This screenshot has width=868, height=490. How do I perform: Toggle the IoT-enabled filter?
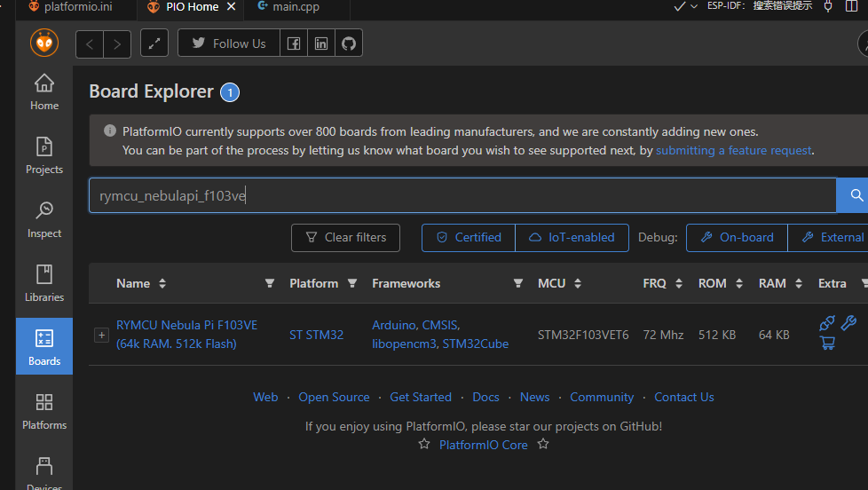click(572, 238)
